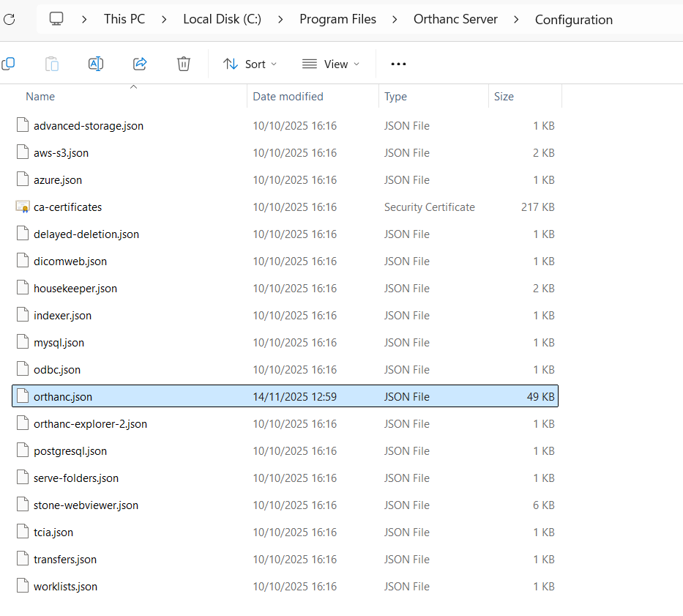The height and width of the screenshot is (616, 683).
Task: Expand the chevron before This PC
Action: [84, 20]
